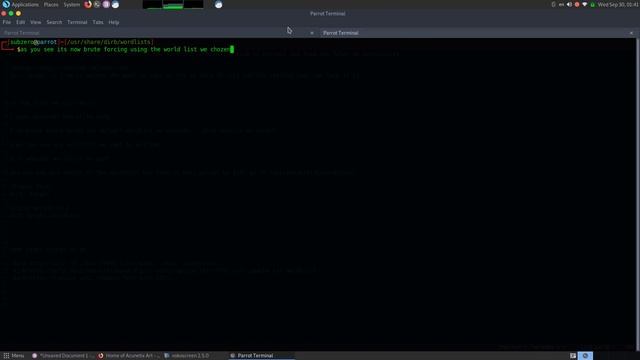Click the red notification tray icon
The width and height of the screenshot is (640, 360).
(577, 4)
